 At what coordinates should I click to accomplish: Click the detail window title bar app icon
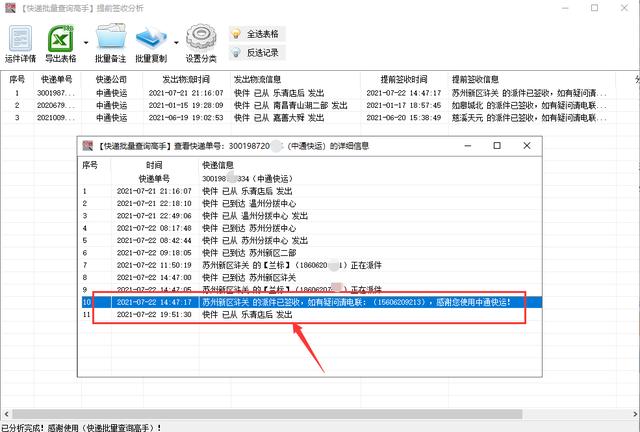[x=87, y=146]
